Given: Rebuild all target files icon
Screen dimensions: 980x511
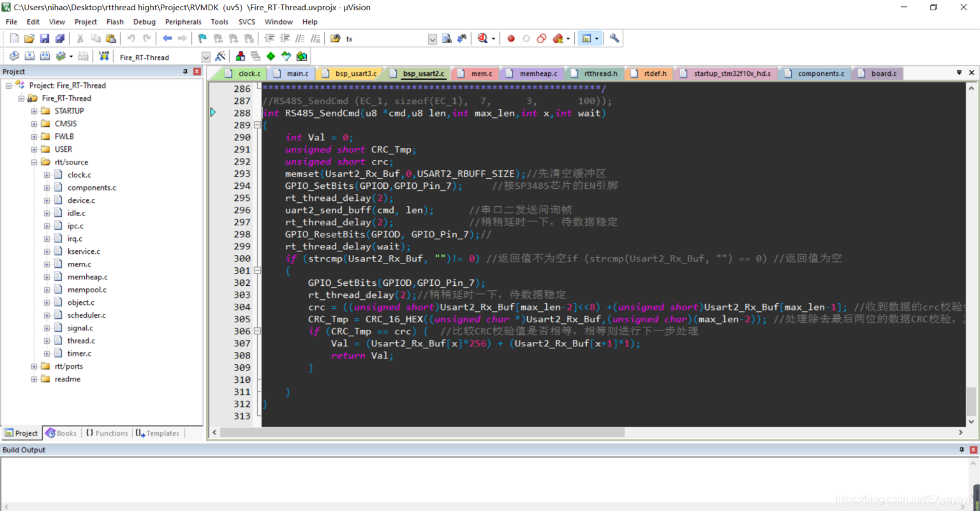Looking at the screenshot, I should point(45,56).
